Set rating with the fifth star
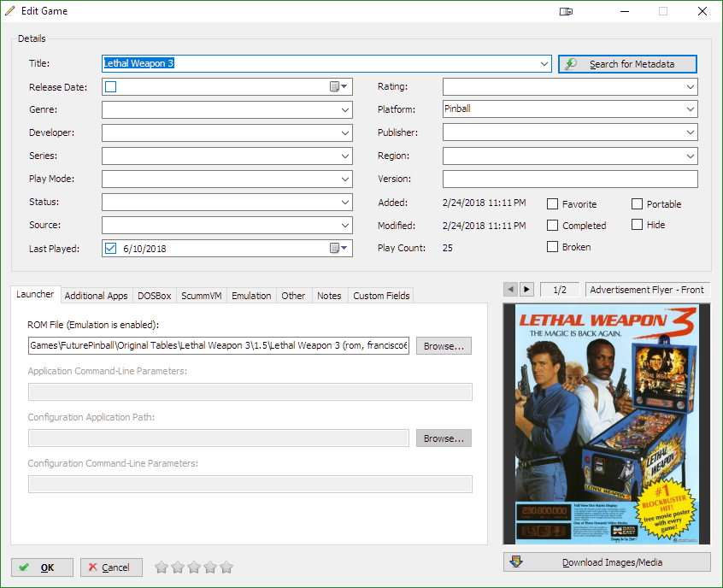This screenshot has width=723, height=588. click(226, 567)
